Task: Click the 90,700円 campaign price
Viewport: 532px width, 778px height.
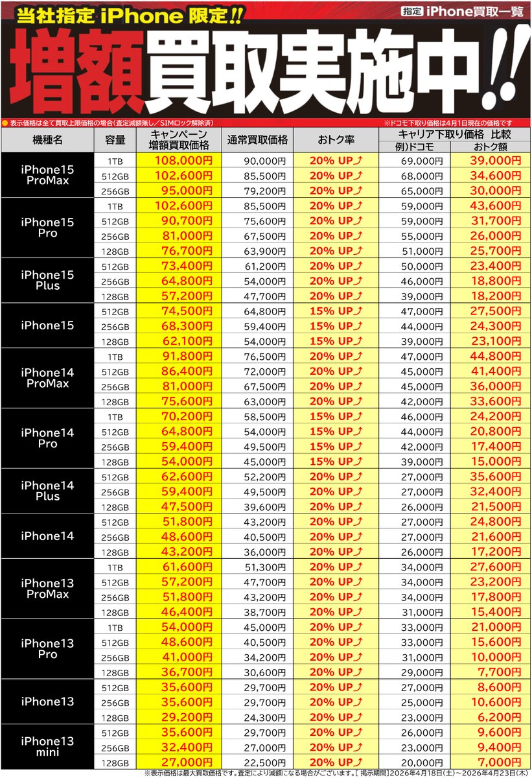Action: coord(187,220)
